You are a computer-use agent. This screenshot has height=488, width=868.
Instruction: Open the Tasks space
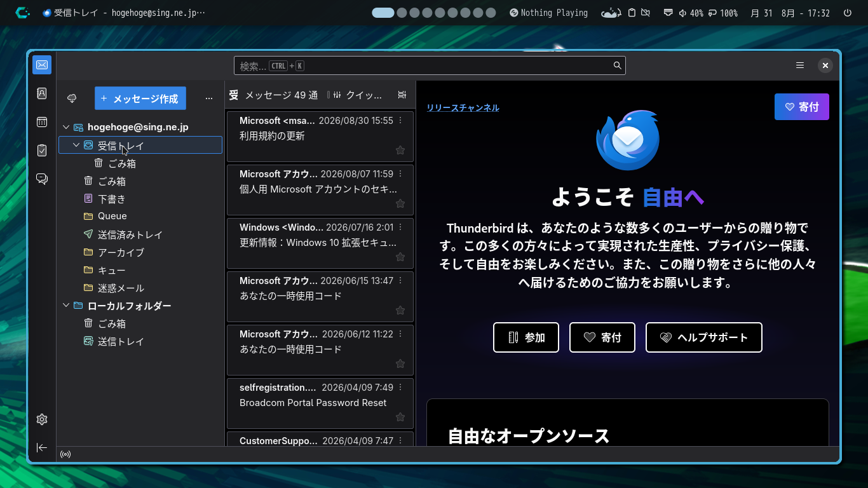(x=42, y=151)
